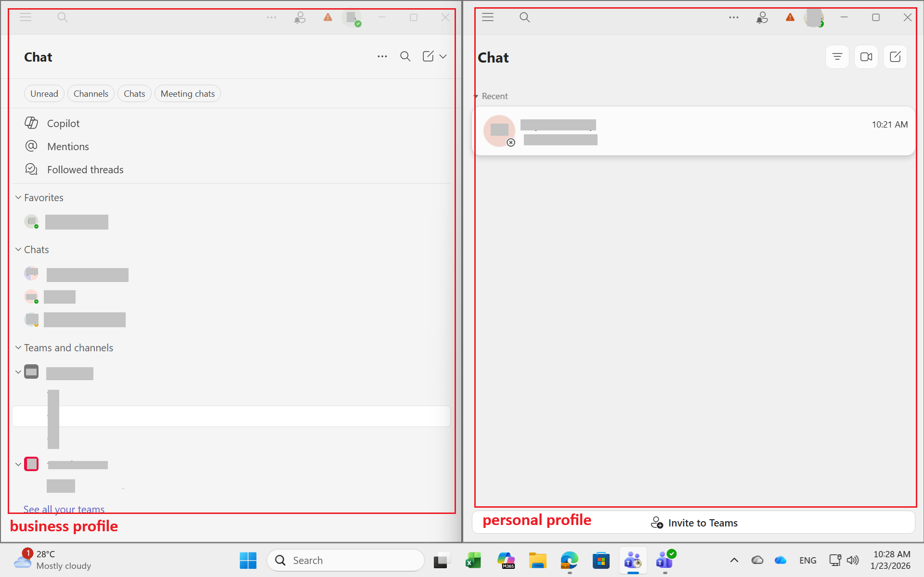924x577 pixels.
Task: Click the Teams taskbar icon with green checkmark badge
Action: coord(665,560)
